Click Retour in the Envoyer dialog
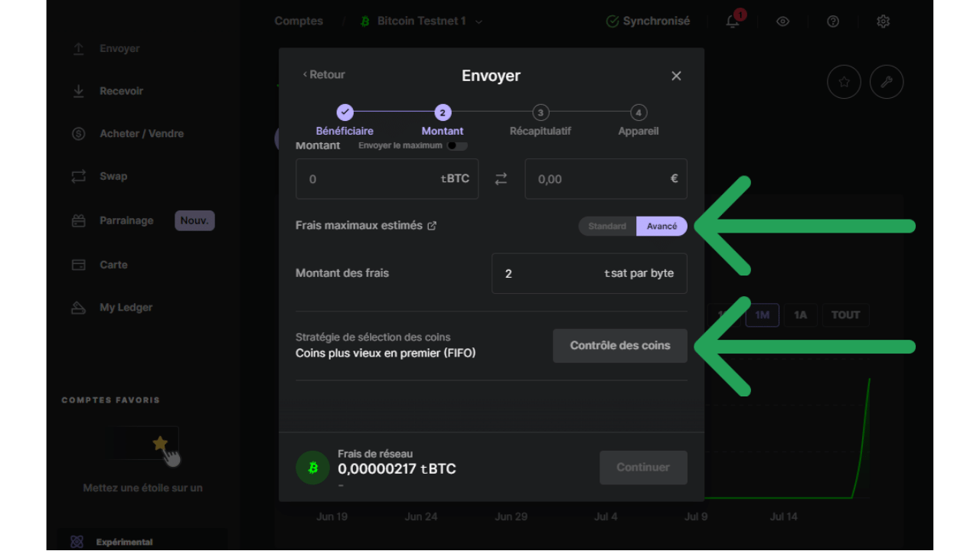Screen dimensions: 980x551 point(324,74)
